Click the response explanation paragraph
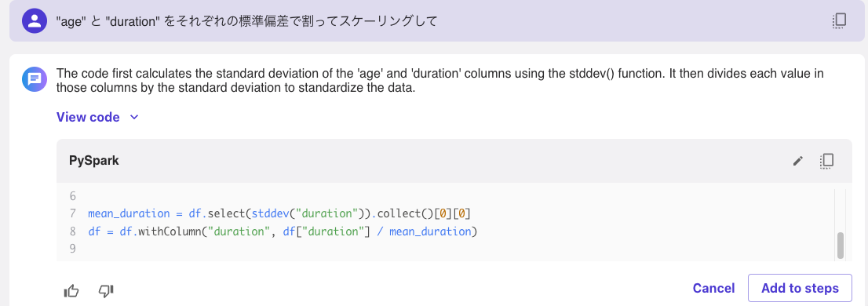This screenshot has width=868, height=306. 440,81
